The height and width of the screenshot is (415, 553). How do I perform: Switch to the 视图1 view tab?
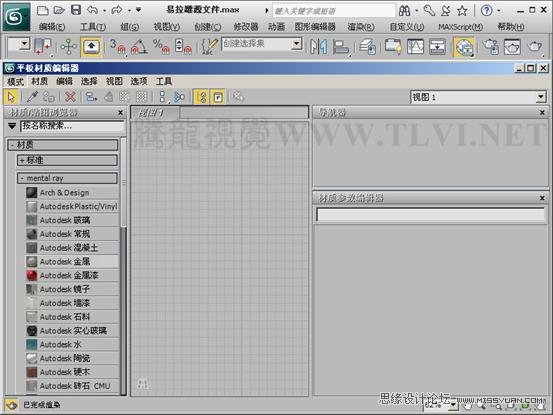point(155,113)
